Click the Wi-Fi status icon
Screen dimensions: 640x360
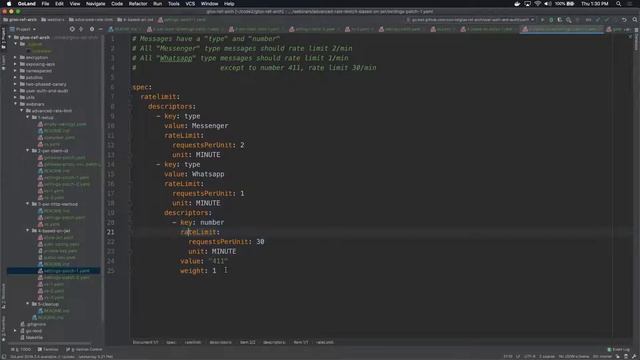(538, 4)
